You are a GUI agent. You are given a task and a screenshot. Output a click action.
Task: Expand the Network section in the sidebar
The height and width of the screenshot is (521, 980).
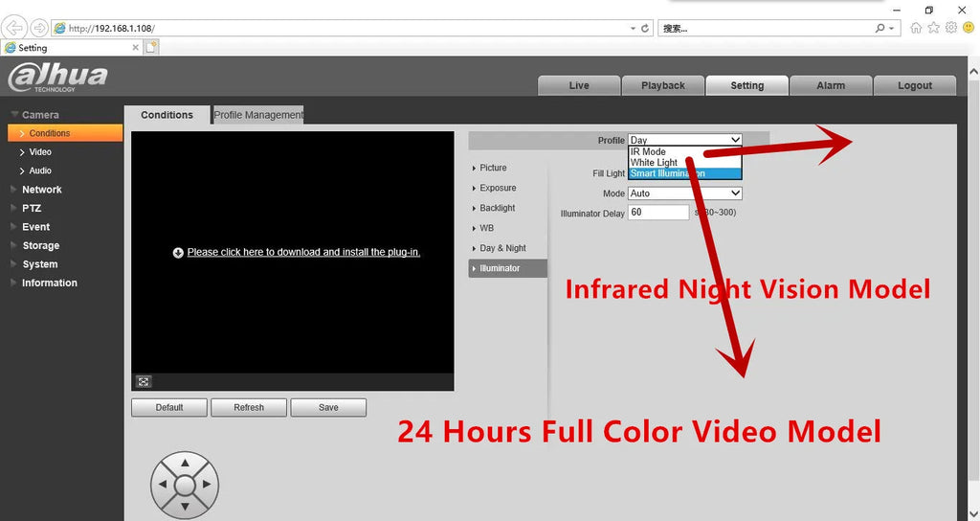click(41, 190)
